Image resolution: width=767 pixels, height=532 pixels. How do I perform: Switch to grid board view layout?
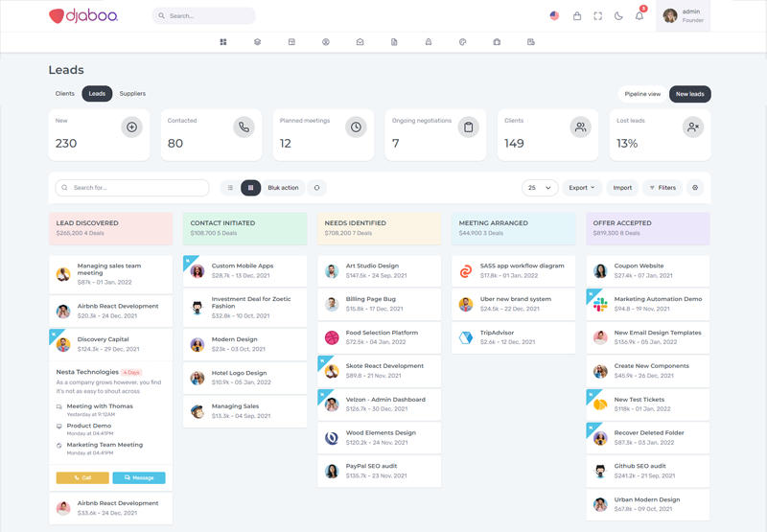250,188
